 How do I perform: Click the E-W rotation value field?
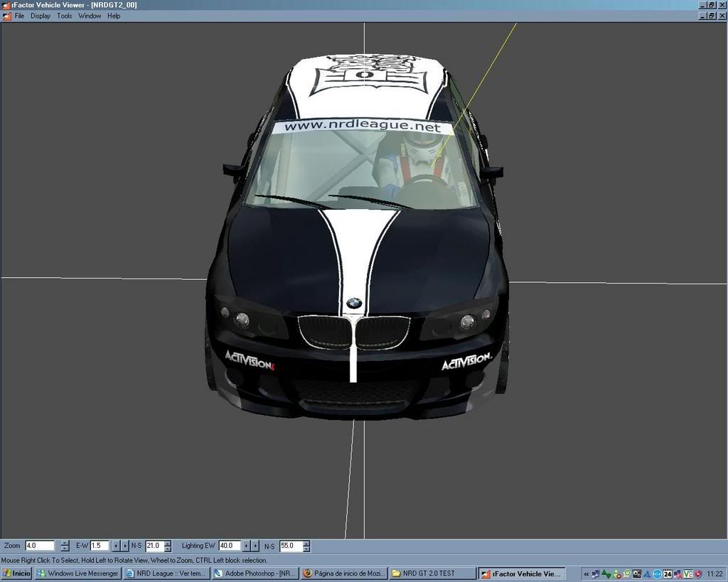tap(99, 546)
